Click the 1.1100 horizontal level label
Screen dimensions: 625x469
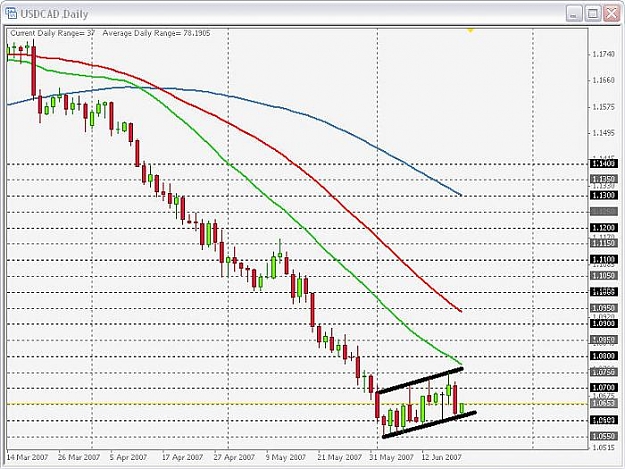pos(603,260)
